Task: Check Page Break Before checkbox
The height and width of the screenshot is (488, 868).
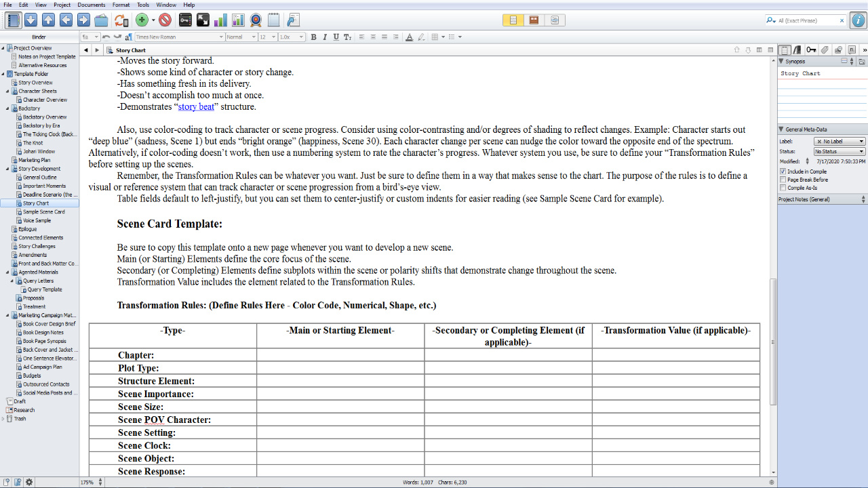Action: (x=783, y=180)
